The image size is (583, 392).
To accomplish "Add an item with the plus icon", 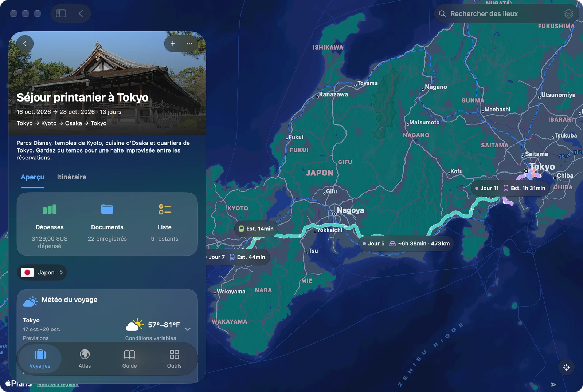I will 173,44.
